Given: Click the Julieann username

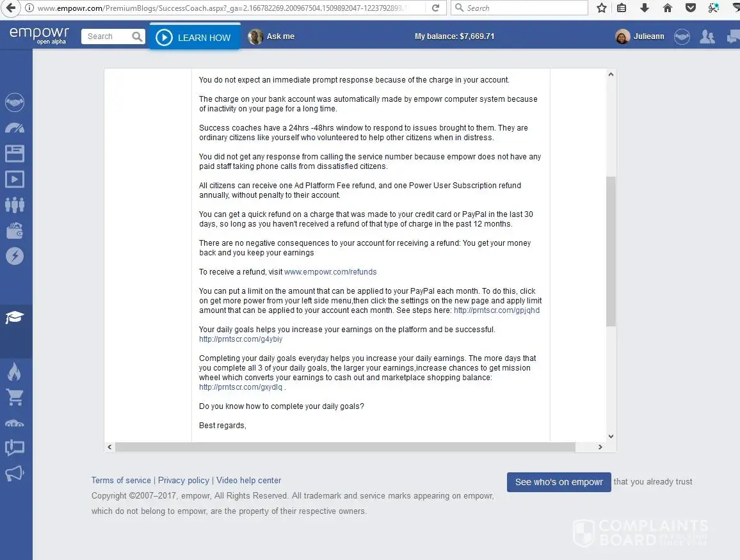Looking at the screenshot, I should [648, 36].
